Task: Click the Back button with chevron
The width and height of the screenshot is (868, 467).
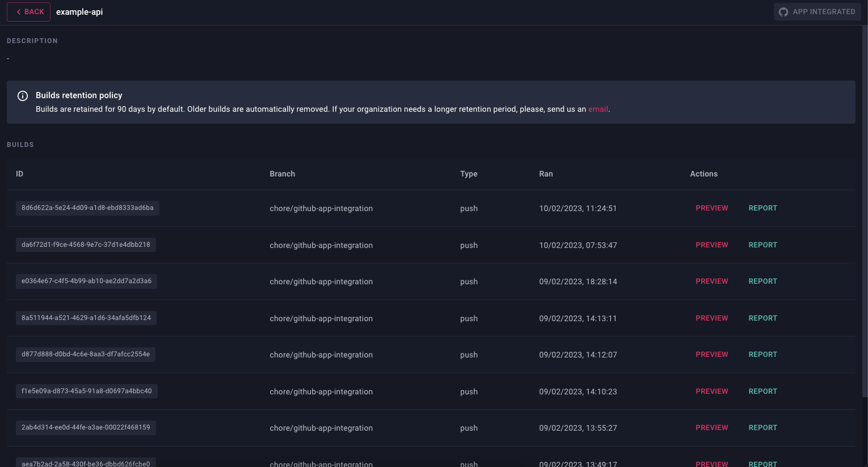Action: pos(29,12)
